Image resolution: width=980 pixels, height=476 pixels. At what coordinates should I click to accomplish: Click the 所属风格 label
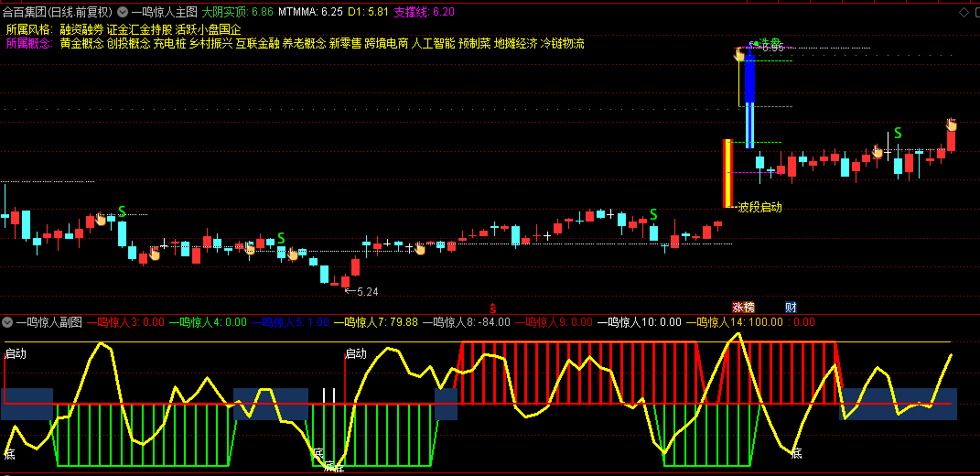30,29
